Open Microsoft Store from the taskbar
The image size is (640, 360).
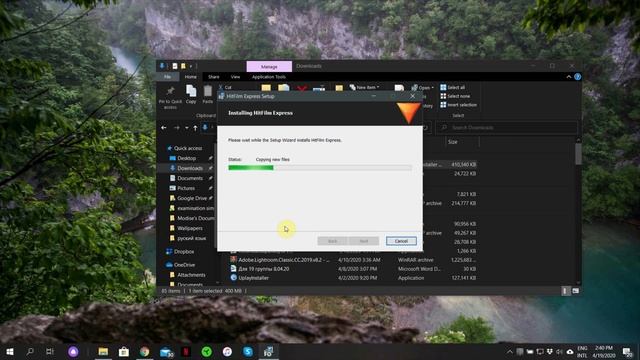click(x=124, y=351)
